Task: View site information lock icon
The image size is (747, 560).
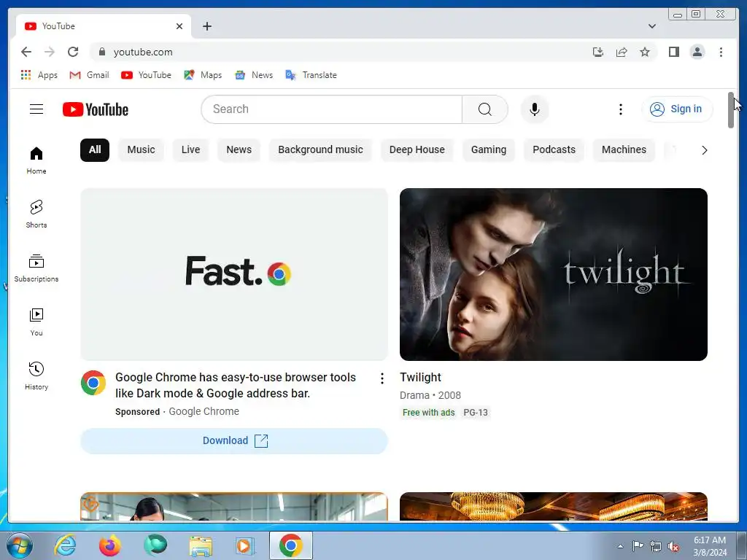Action: (x=102, y=52)
